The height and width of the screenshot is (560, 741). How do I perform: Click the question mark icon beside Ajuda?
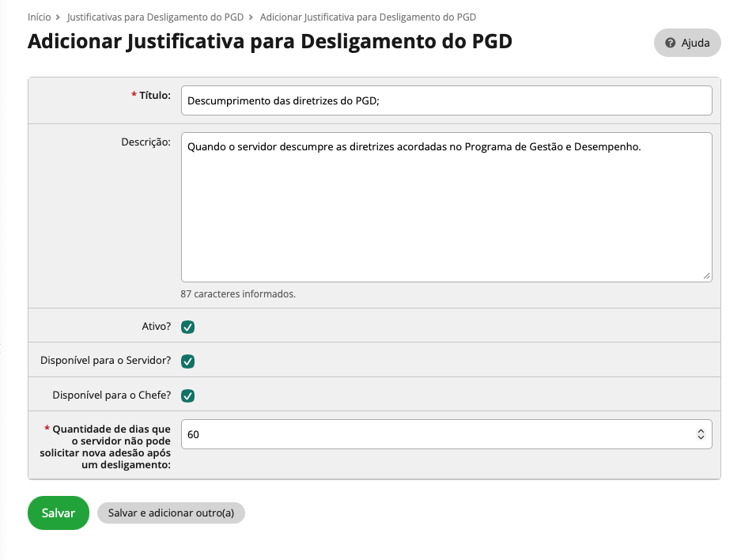pyautogui.click(x=671, y=43)
